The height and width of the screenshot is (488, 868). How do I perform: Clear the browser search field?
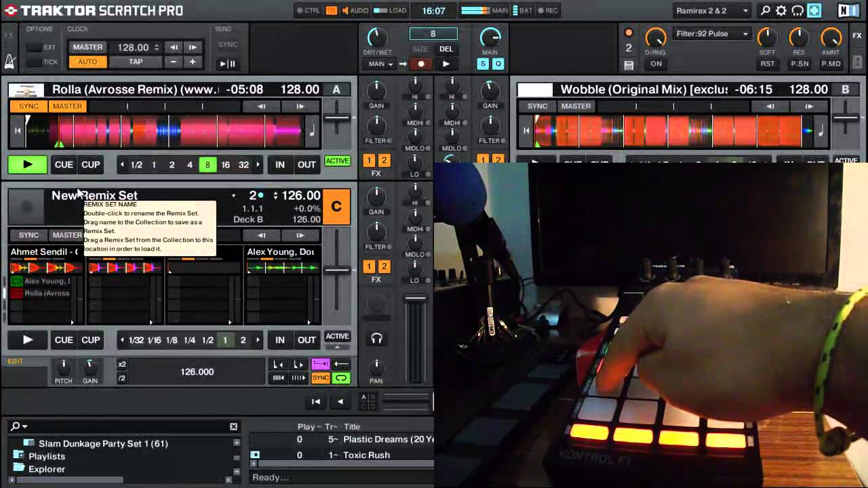(233, 426)
